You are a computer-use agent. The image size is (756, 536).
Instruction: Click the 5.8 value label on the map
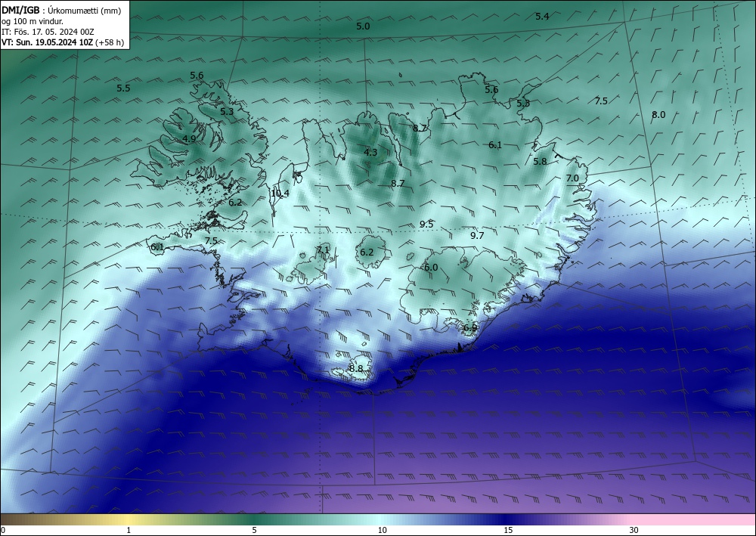(540, 162)
